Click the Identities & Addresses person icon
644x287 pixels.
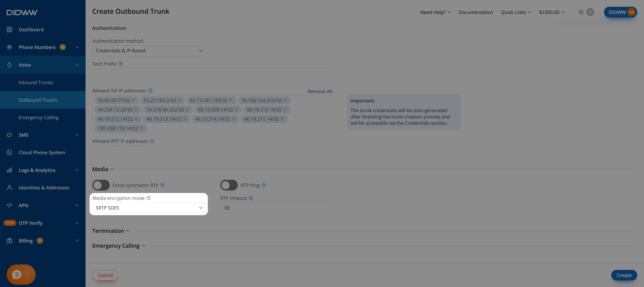(9, 188)
